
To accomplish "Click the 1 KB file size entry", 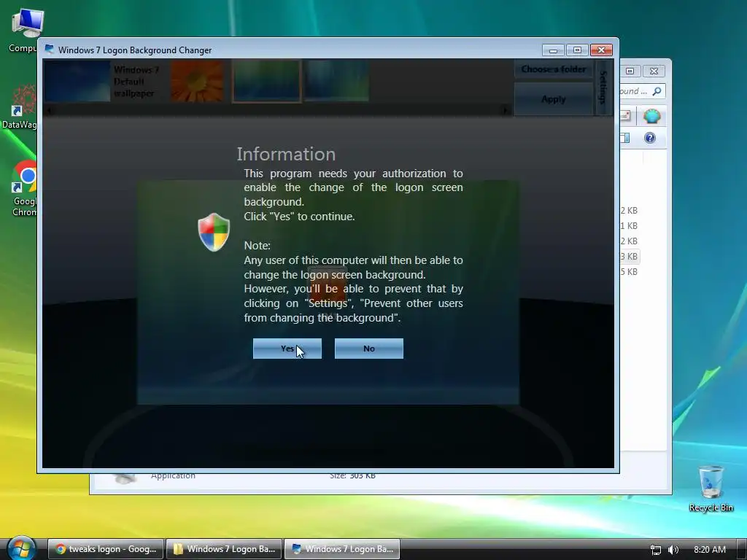I will pos(629,226).
